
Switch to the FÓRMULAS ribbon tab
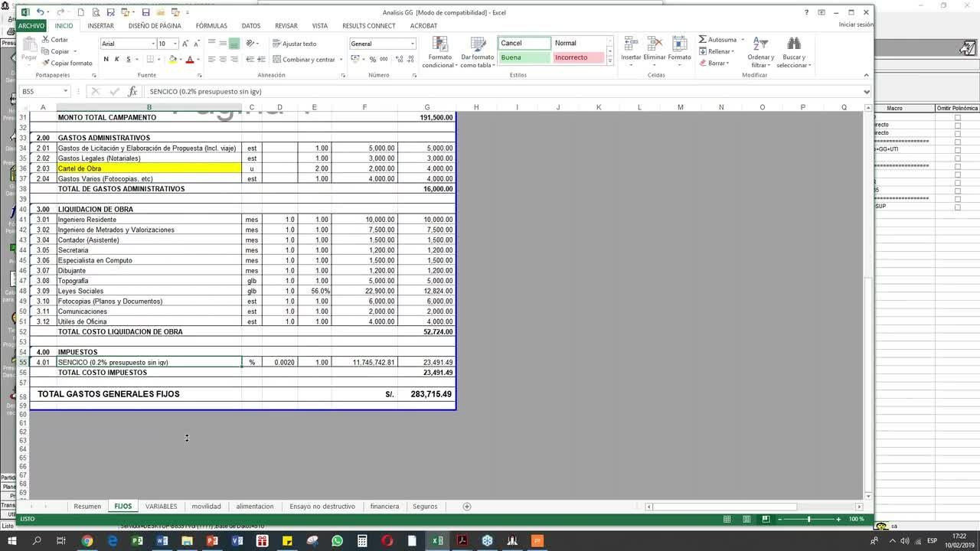coord(210,25)
